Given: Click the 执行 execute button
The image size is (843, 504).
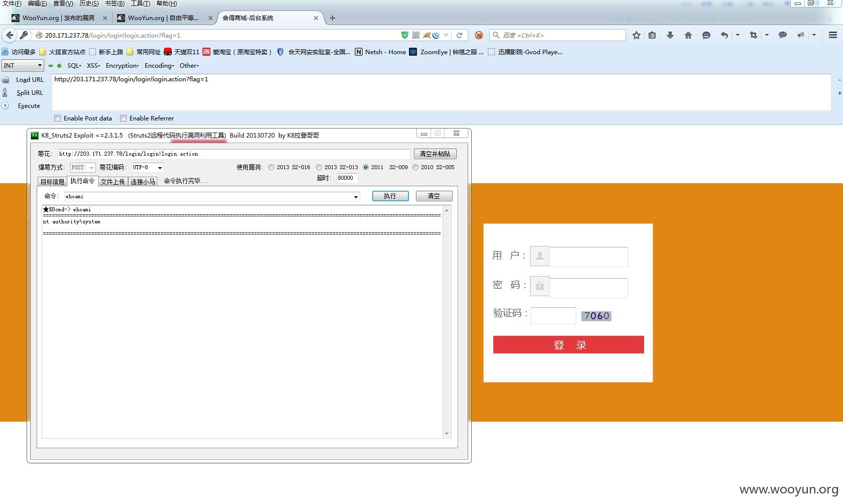Looking at the screenshot, I should [x=390, y=196].
